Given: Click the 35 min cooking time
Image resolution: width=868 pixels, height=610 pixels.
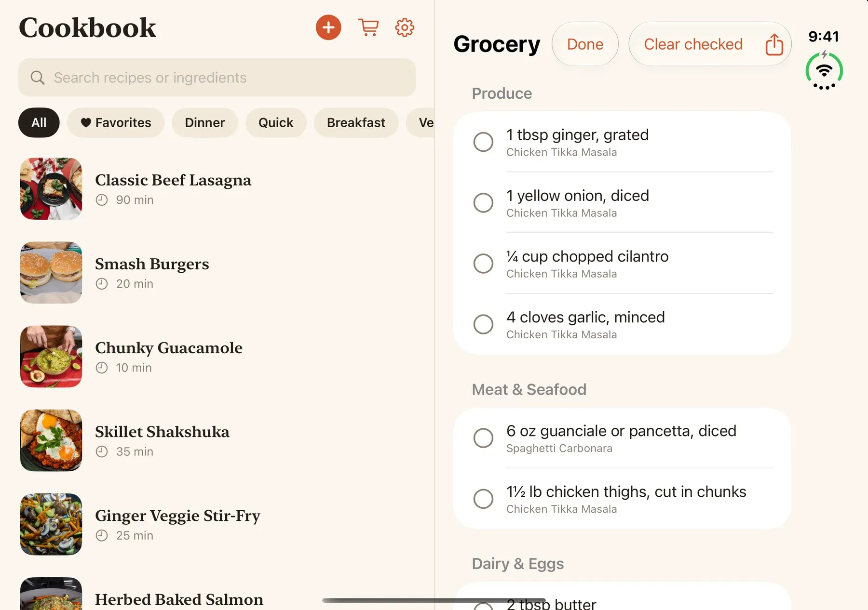Looking at the screenshot, I should (135, 451).
